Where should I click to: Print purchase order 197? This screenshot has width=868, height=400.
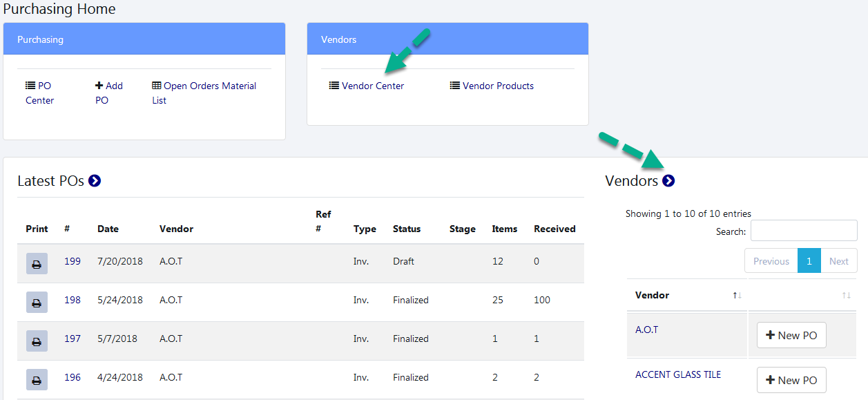click(37, 341)
